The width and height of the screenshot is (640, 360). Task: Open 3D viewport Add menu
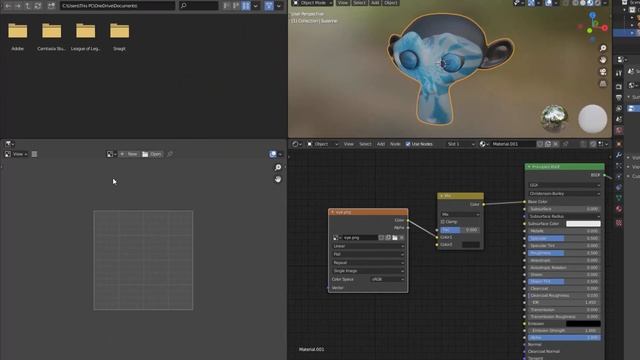[x=375, y=3]
